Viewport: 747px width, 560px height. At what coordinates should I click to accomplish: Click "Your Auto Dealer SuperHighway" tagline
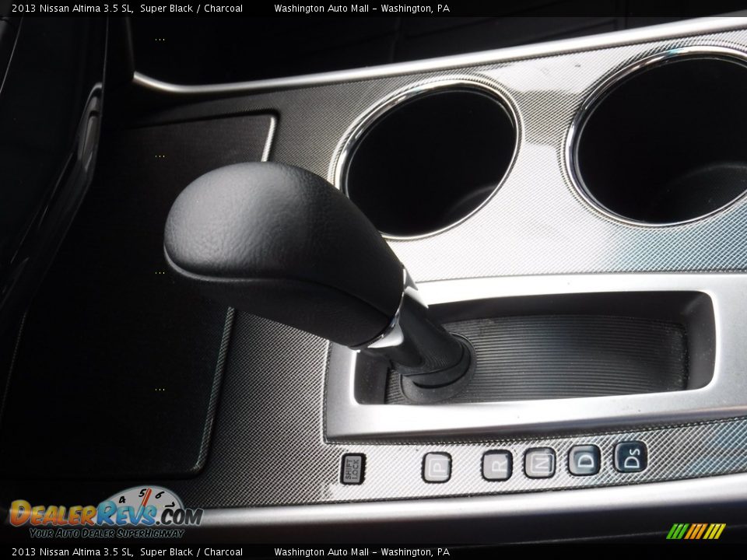click(107, 533)
